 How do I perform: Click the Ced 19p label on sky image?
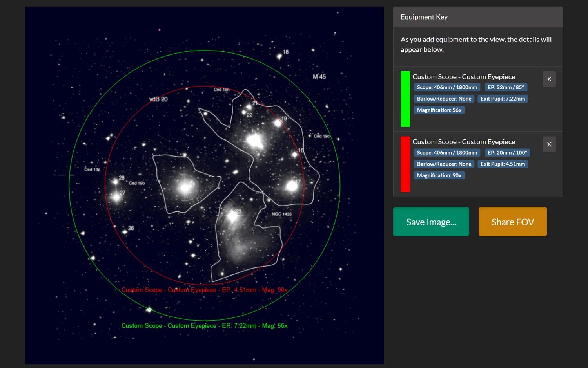coord(93,170)
